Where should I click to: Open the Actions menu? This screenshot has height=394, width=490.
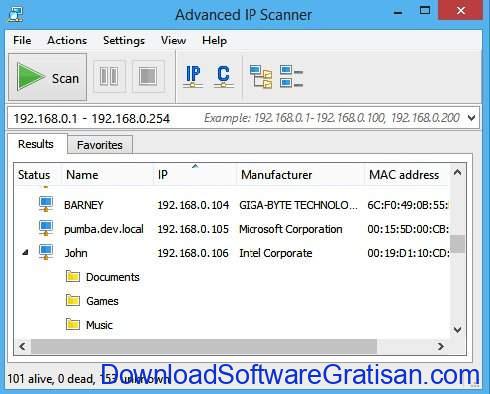pos(67,40)
